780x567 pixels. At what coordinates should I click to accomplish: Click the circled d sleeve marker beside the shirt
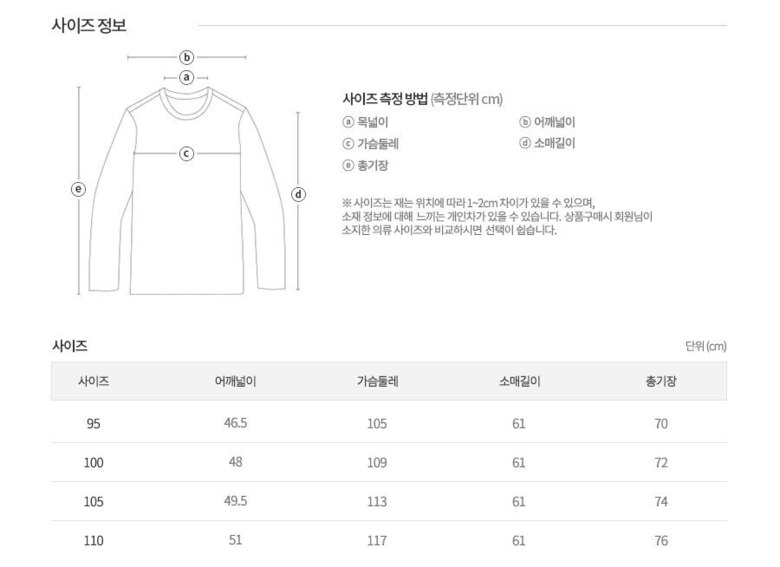point(298,194)
